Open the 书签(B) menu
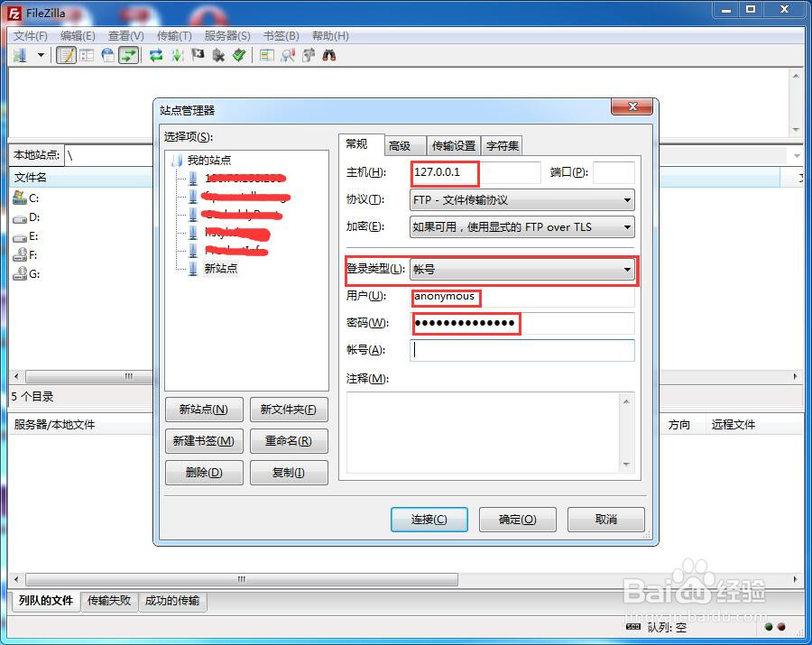 click(281, 36)
